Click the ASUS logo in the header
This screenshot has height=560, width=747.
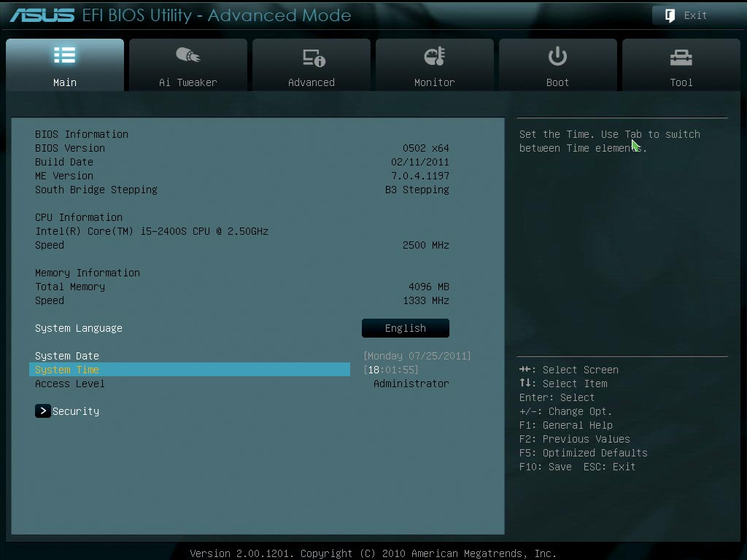(42, 15)
